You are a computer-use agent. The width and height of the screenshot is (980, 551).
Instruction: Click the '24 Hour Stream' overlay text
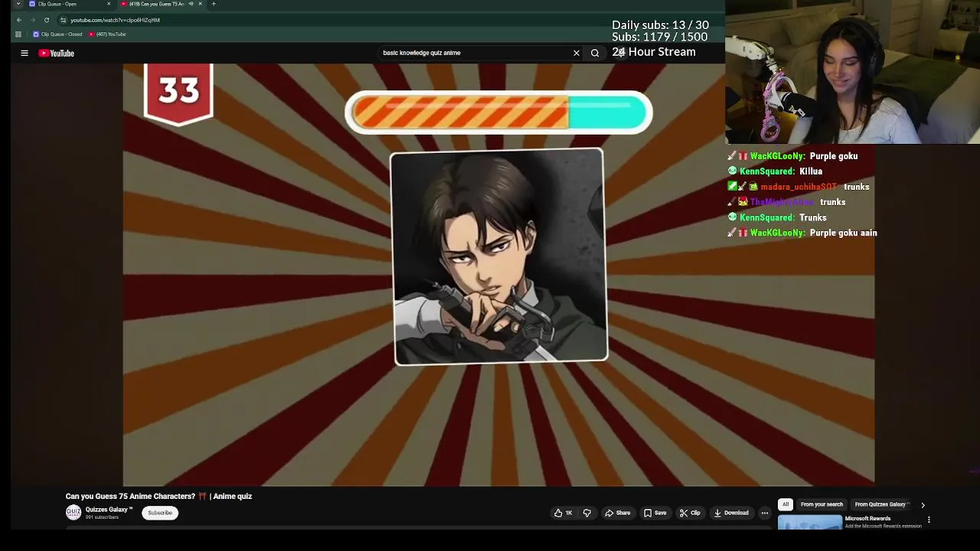654,52
